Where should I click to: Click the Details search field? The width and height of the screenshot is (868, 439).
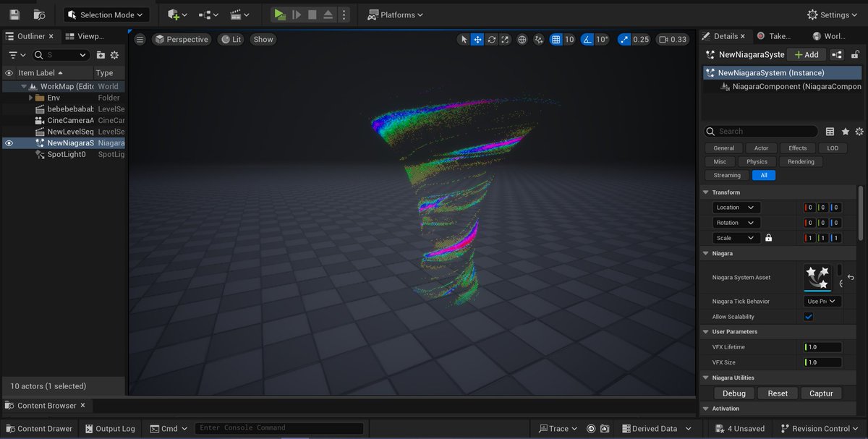pyautogui.click(x=762, y=132)
